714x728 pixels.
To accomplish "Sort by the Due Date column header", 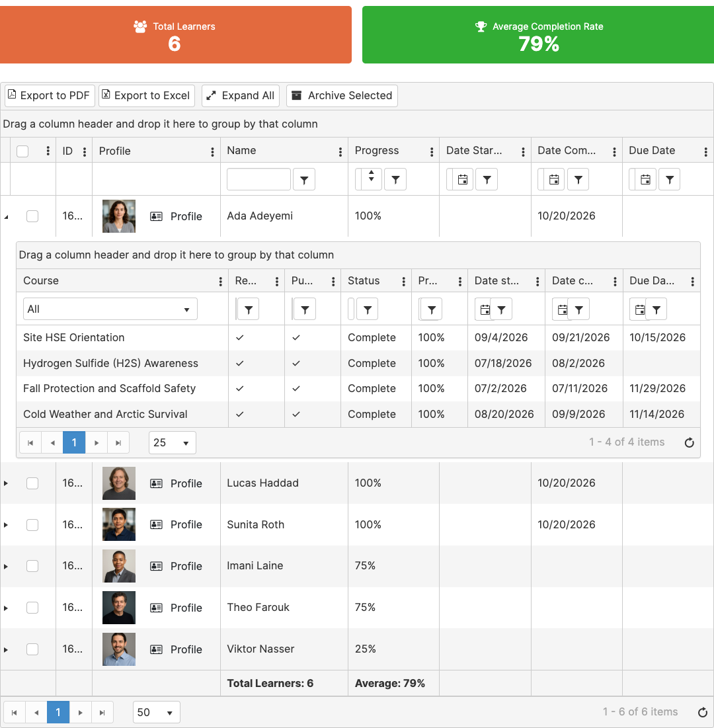I will click(652, 151).
